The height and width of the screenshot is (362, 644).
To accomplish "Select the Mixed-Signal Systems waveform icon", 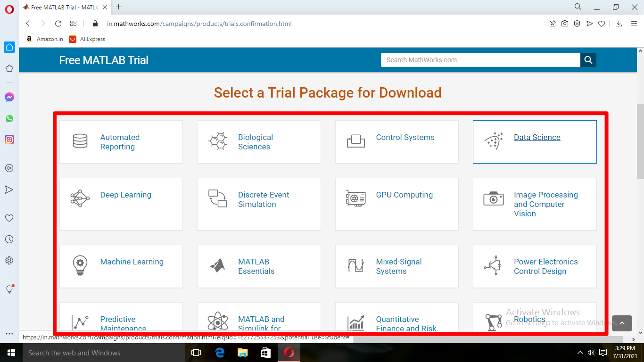I will point(355,265).
